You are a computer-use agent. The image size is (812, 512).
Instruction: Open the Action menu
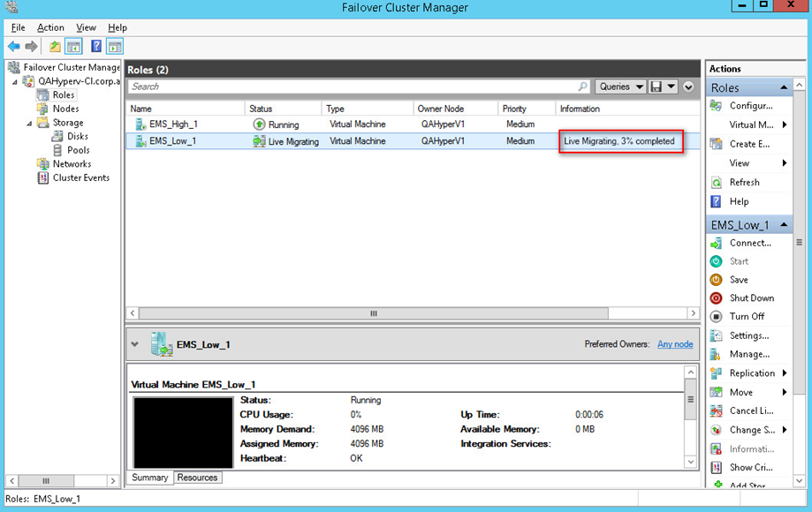[x=50, y=27]
